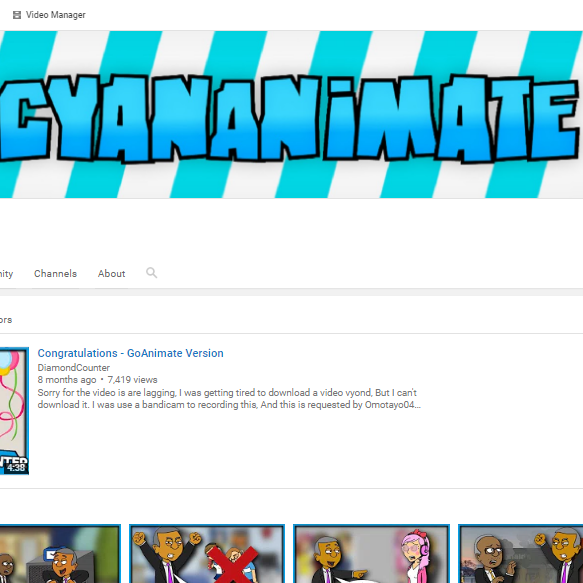
Task: Open the thumbnail with two men in suits
Action: pos(521,554)
